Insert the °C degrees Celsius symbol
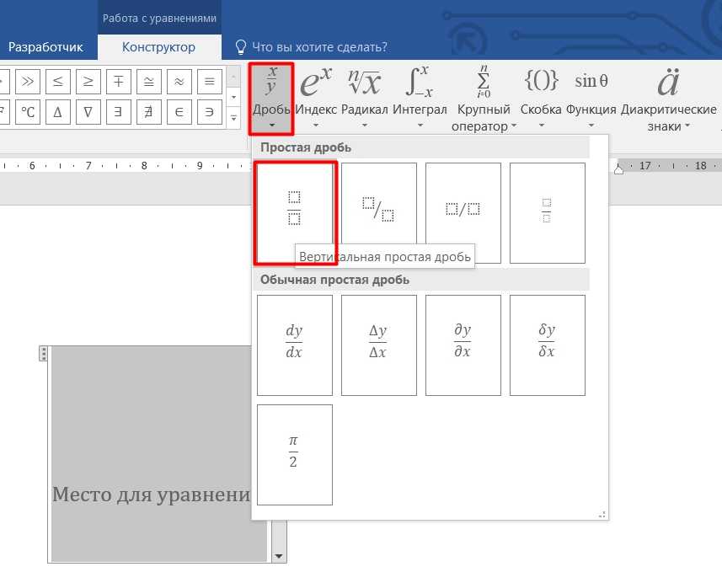The width and height of the screenshot is (722, 588). 28,111
